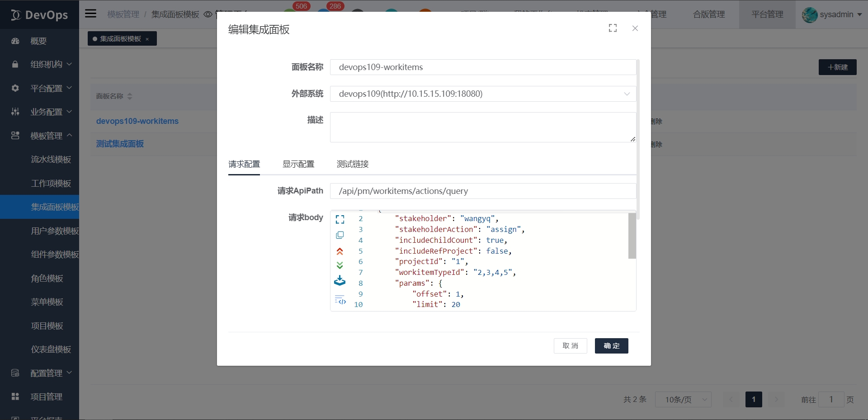
Task: Click inside the 描述 text area
Action: [x=483, y=127]
